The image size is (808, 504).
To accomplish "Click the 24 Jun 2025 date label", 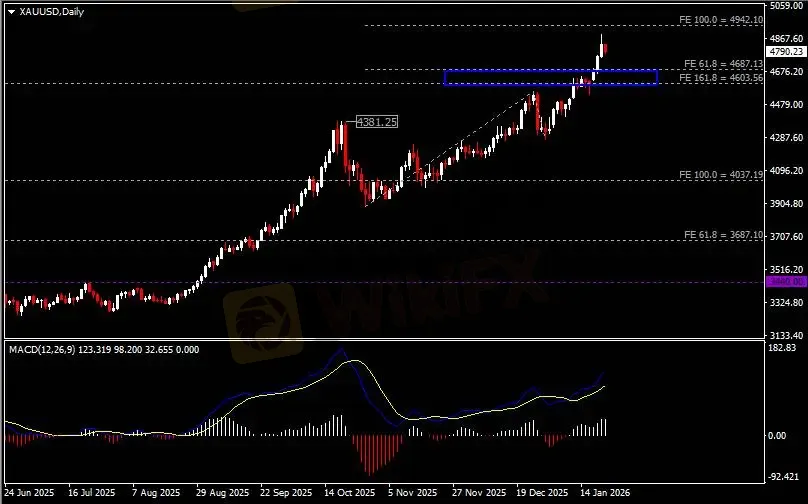I will click(28, 493).
